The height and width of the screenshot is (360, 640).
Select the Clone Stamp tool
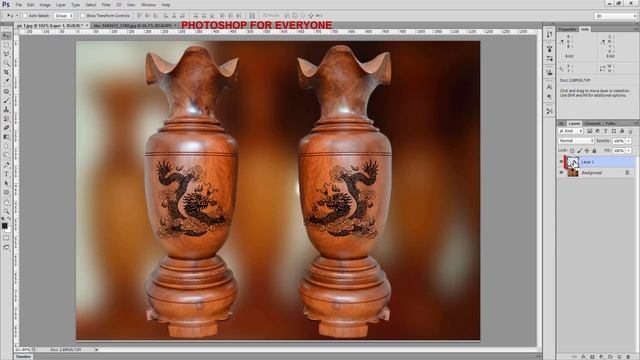[x=6, y=109]
